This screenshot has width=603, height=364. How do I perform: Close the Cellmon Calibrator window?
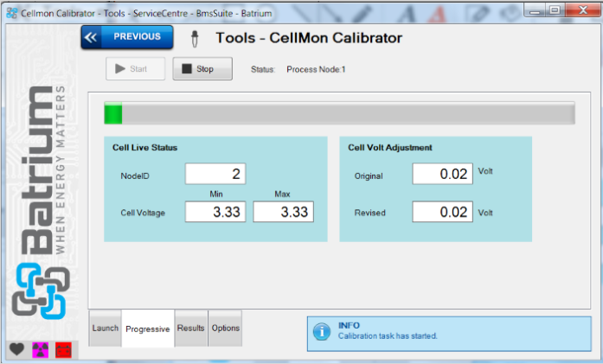582,10
